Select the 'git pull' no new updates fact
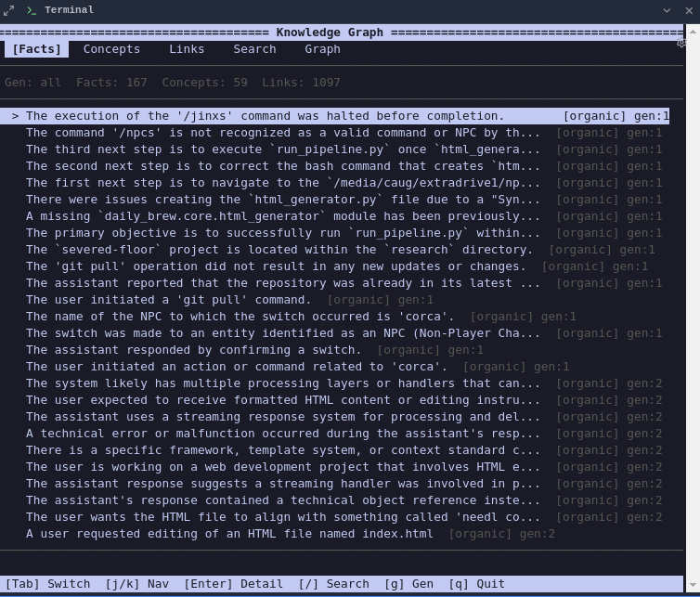Viewport: 700px width, 597px height. tap(335, 266)
